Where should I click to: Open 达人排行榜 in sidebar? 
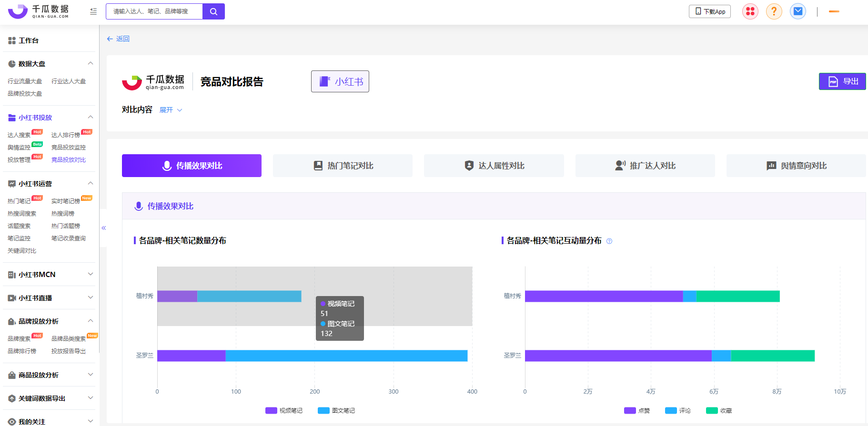(x=66, y=135)
